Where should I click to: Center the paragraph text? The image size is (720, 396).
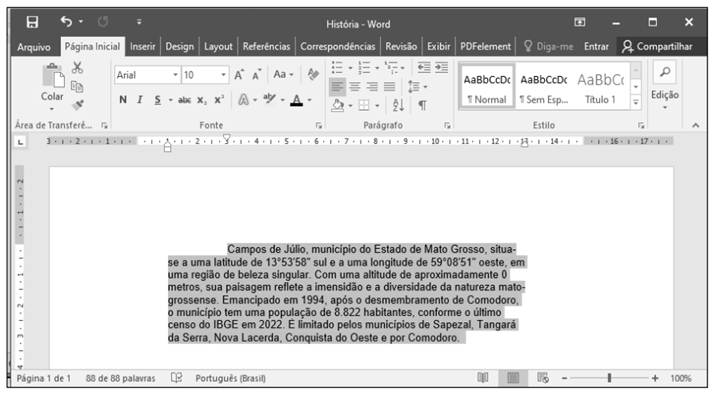point(354,86)
